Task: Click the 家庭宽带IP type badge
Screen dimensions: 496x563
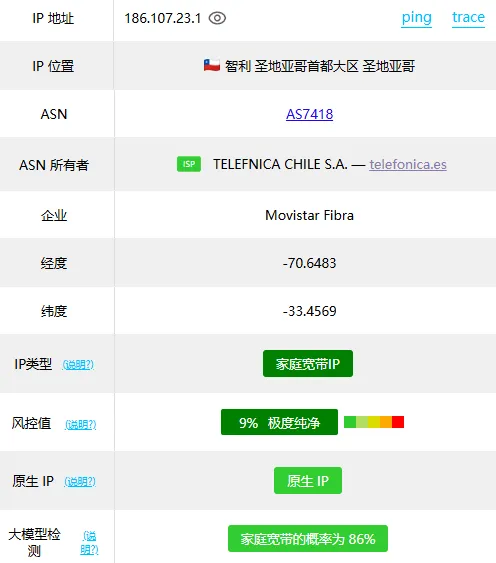Action: tap(308, 364)
